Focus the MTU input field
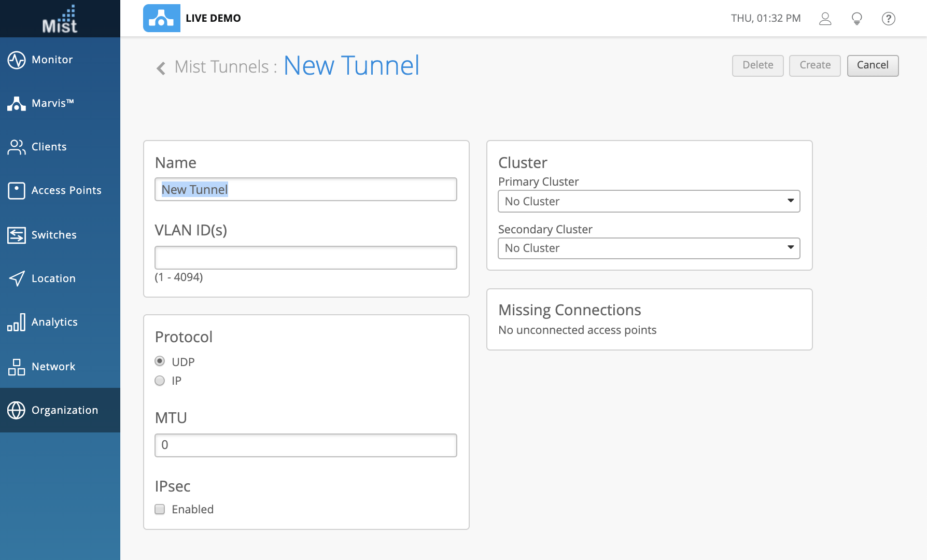The image size is (927, 560). pos(305,445)
